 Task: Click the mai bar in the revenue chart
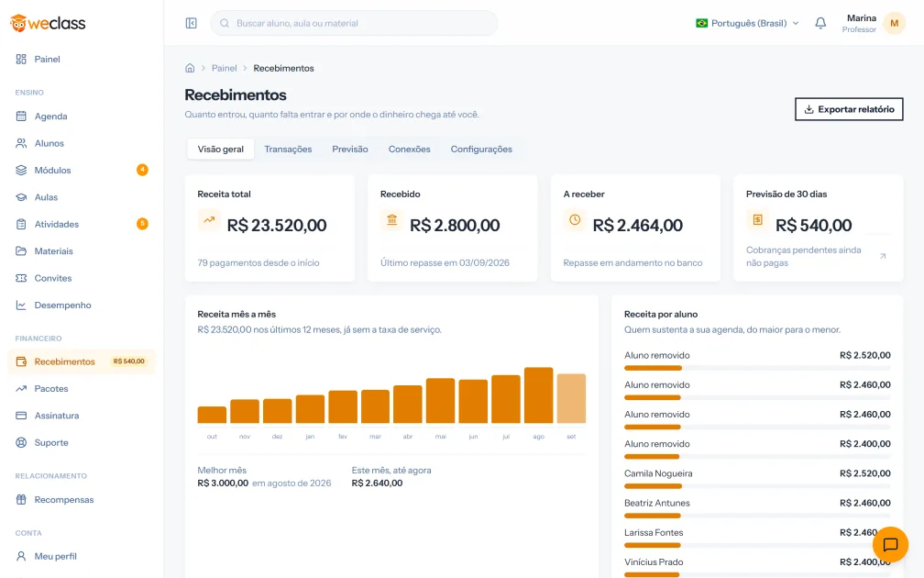point(440,400)
